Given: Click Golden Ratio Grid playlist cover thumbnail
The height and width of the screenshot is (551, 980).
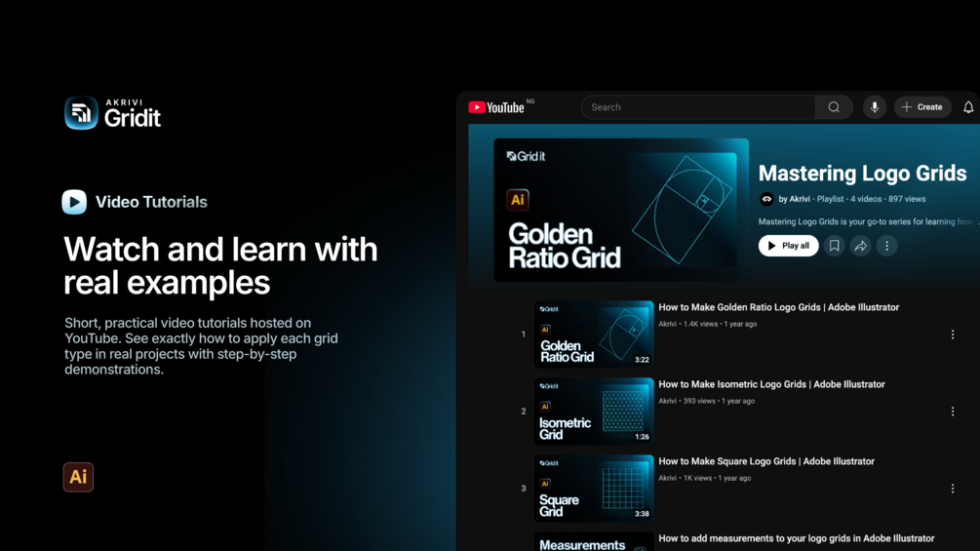Looking at the screenshot, I should (621, 210).
